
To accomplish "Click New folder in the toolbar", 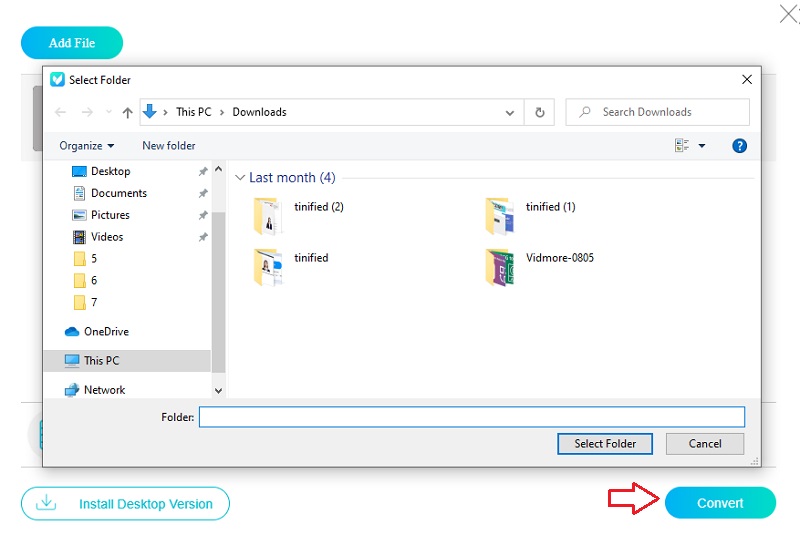I will click(x=168, y=145).
